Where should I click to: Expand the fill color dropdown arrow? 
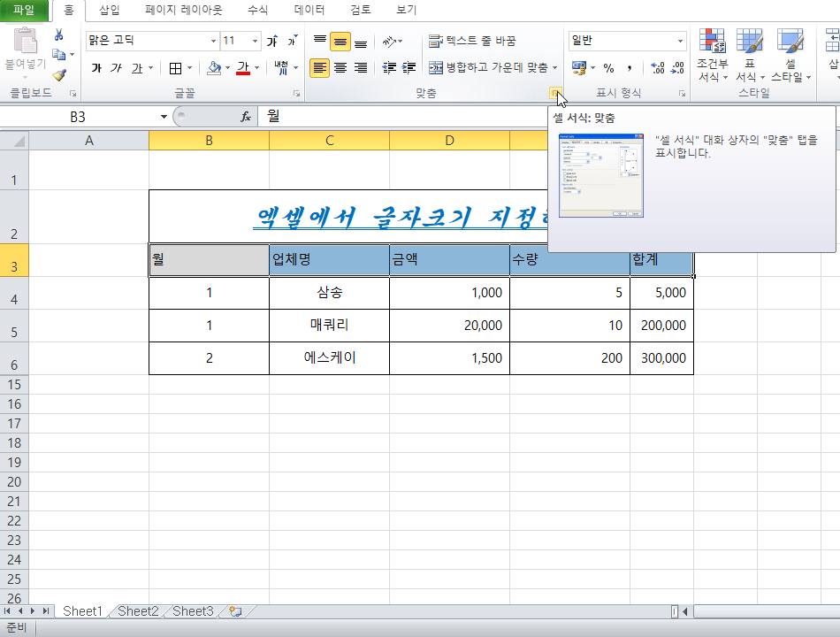[227, 68]
